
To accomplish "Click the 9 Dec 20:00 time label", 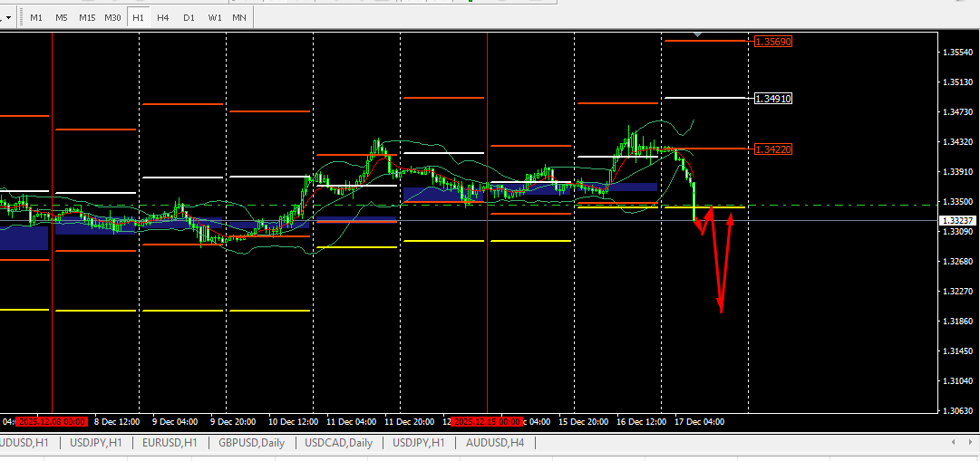I will click(x=232, y=422).
